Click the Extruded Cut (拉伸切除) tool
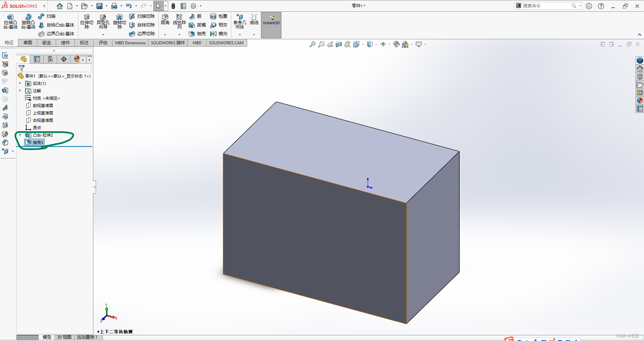Image resolution: width=644 pixels, height=341 pixels. [87, 21]
